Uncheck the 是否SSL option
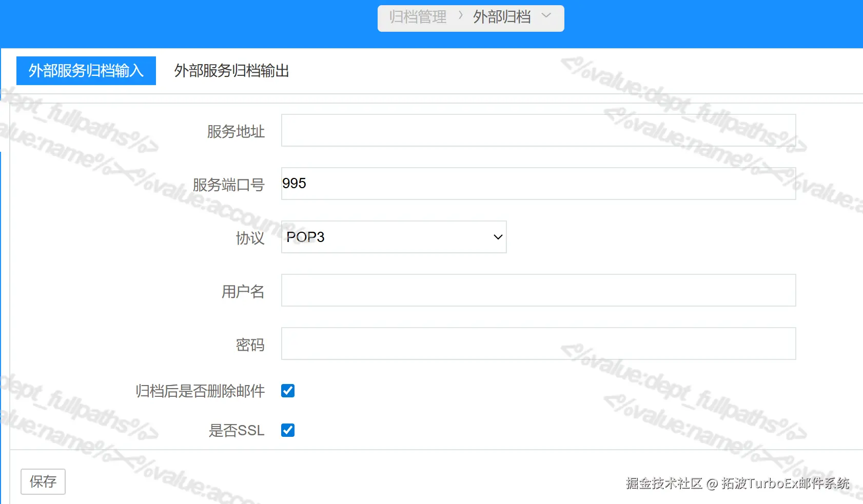The height and width of the screenshot is (504, 863). [x=288, y=430]
